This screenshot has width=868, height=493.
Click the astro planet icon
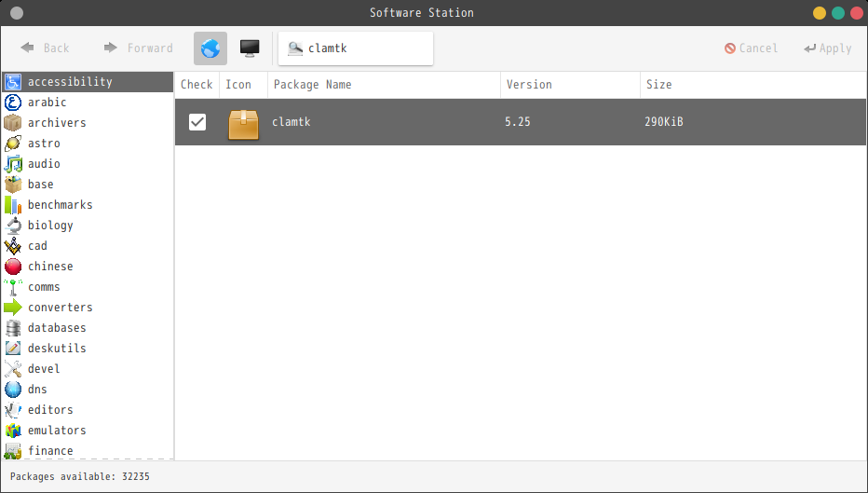click(13, 144)
